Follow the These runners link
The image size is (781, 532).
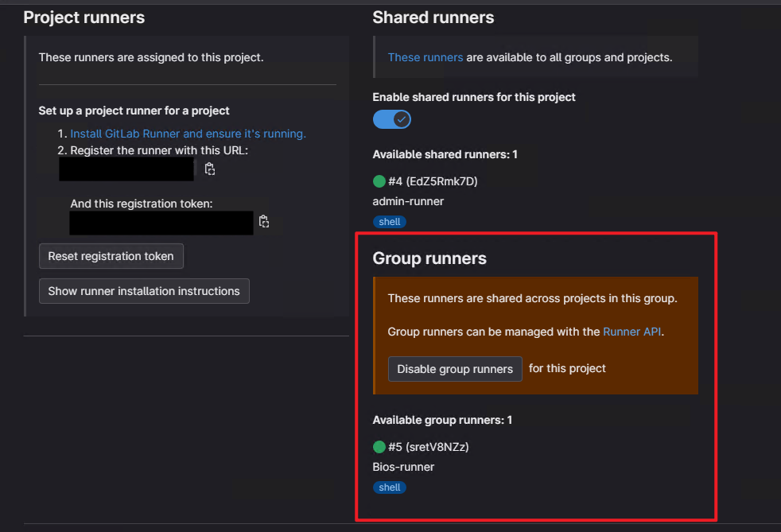(425, 57)
